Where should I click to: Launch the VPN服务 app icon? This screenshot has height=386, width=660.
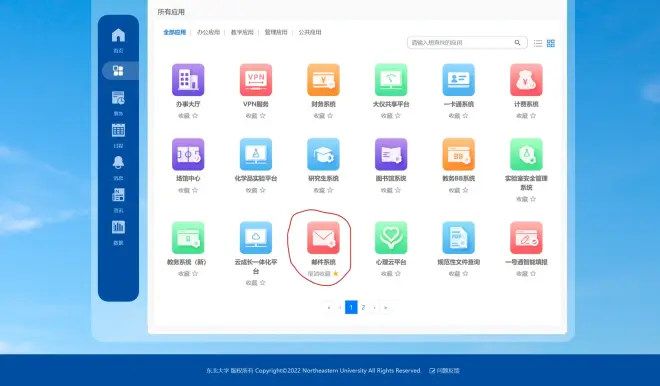click(x=256, y=80)
